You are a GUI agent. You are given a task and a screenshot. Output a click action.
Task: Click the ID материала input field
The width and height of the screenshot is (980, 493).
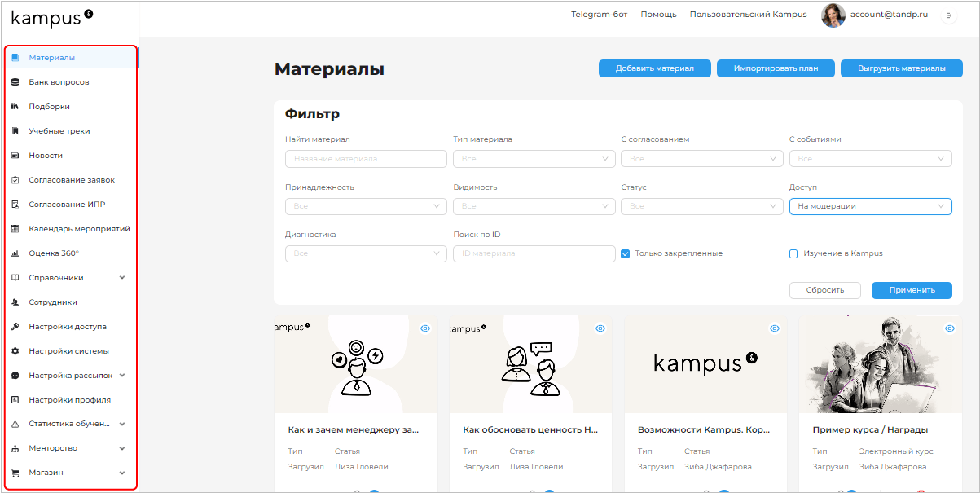(x=534, y=253)
